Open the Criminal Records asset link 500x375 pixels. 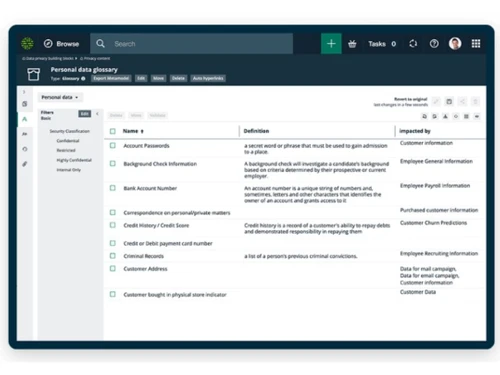[x=144, y=256]
